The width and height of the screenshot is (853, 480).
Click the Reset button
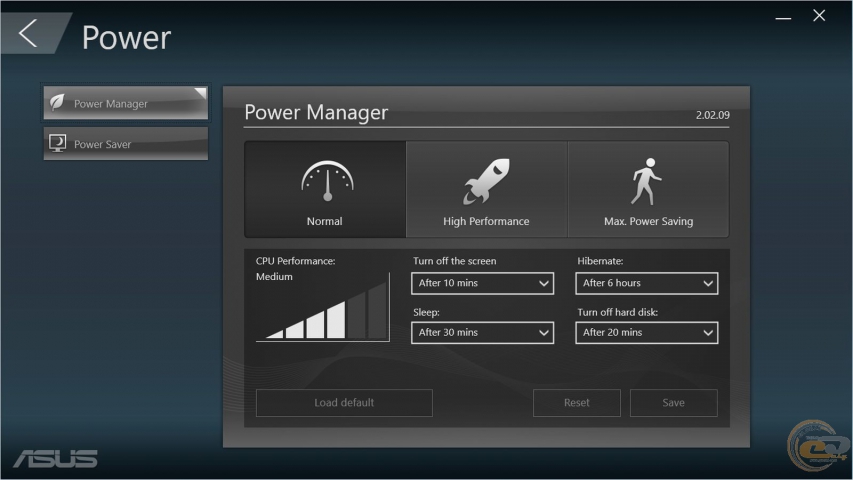[577, 403]
